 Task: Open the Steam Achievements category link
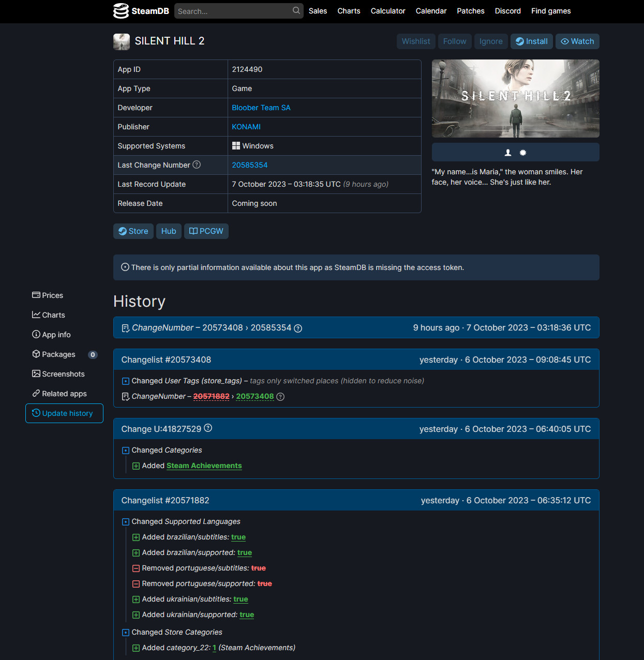(204, 466)
